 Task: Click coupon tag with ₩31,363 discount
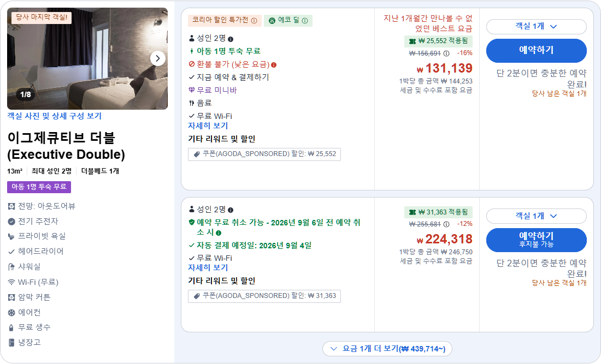[x=264, y=296]
